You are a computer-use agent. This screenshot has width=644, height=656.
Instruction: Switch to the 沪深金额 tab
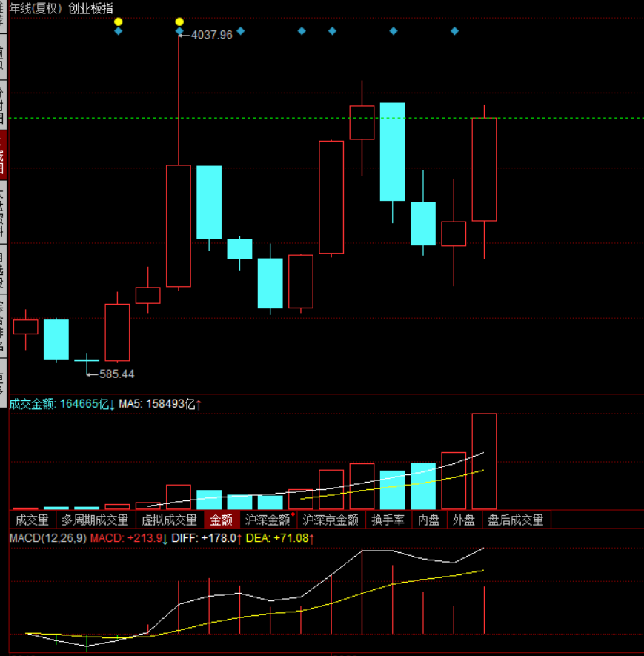(x=268, y=520)
